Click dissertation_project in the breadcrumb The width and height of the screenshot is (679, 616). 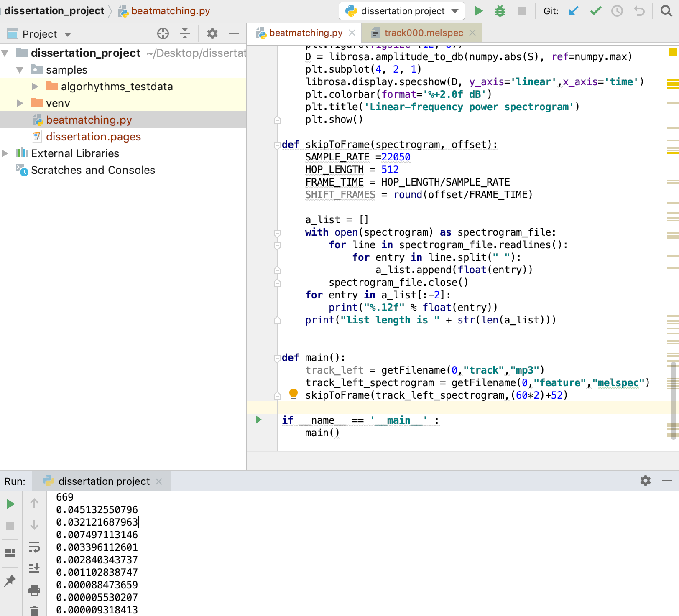pos(54,11)
